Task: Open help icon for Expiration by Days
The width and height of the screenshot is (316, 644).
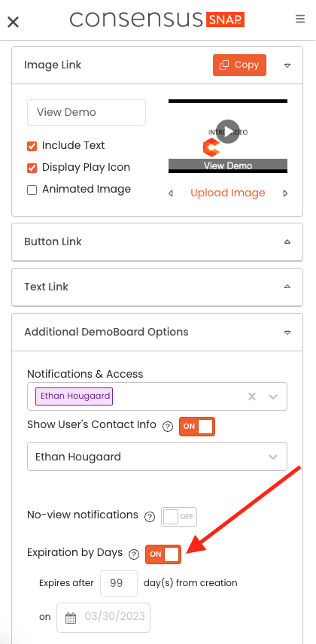Action: tap(134, 554)
